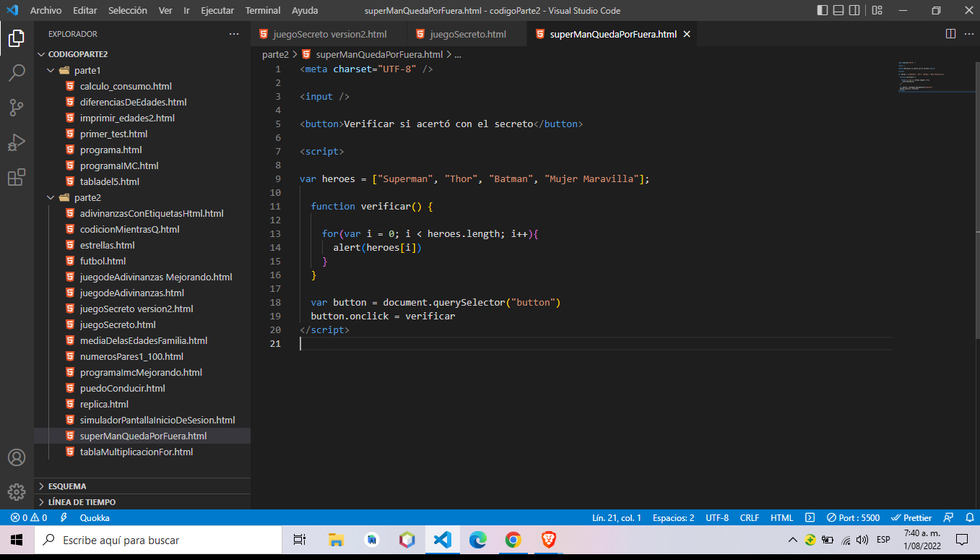Toggle the primary side bar layout button
Screen dimensions: 980x560
823,11
